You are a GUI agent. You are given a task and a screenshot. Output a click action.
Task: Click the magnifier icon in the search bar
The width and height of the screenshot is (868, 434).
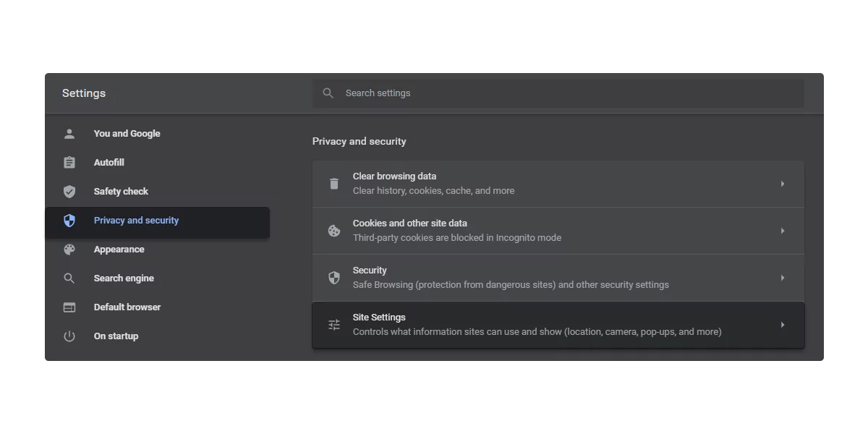click(x=328, y=93)
